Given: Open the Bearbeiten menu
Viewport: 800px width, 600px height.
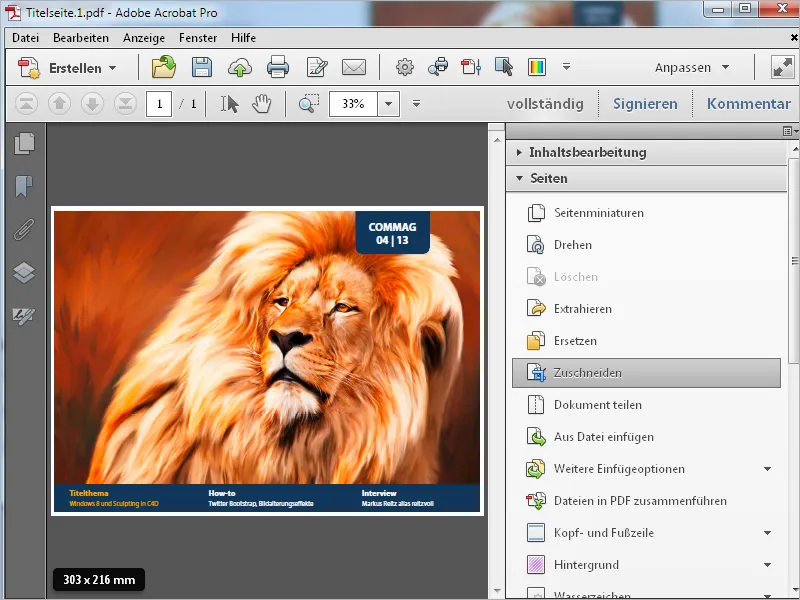Looking at the screenshot, I should [81, 38].
